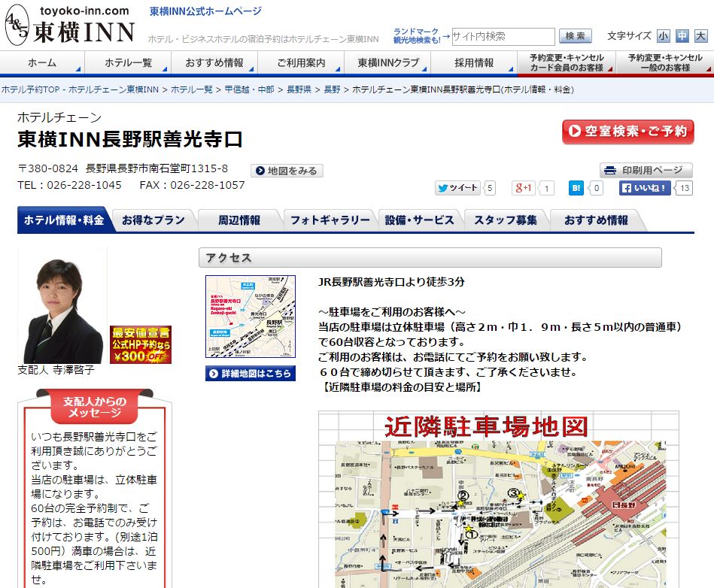Viewport: 714px width, 588px height.
Task: Open the おすすめ情報 navigation menu
Action: click(214, 63)
